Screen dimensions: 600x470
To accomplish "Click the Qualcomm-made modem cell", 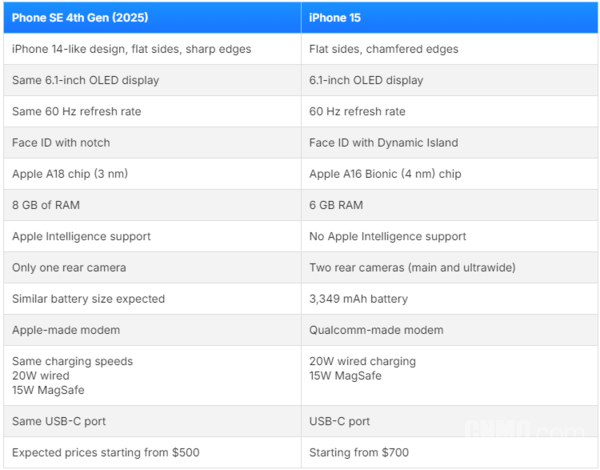I will (450, 330).
